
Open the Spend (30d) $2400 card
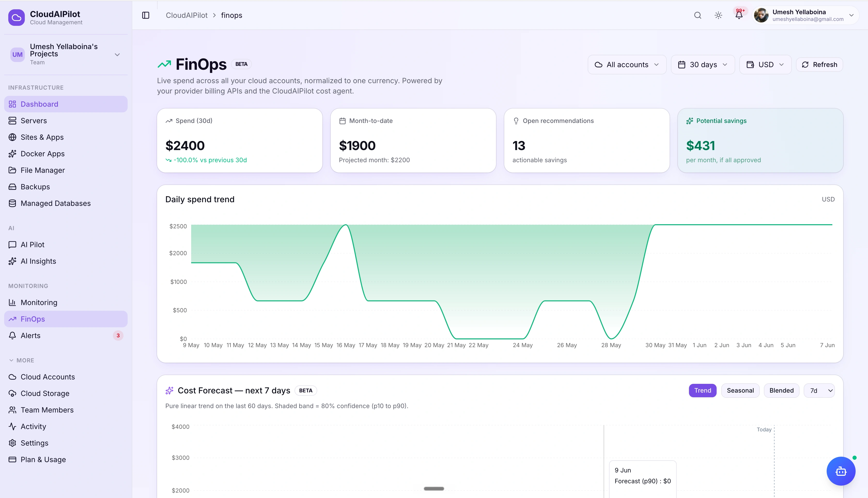point(239,141)
